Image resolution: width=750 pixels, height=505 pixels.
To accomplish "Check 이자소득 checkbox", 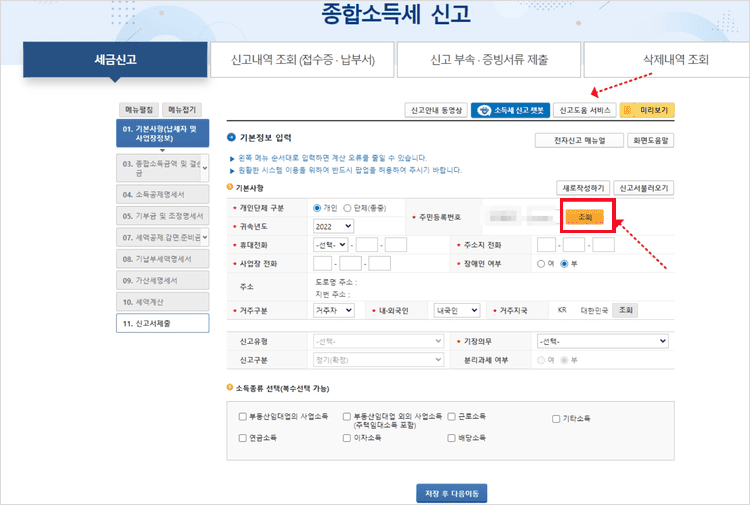I will pyautogui.click(x=347, y=438).
